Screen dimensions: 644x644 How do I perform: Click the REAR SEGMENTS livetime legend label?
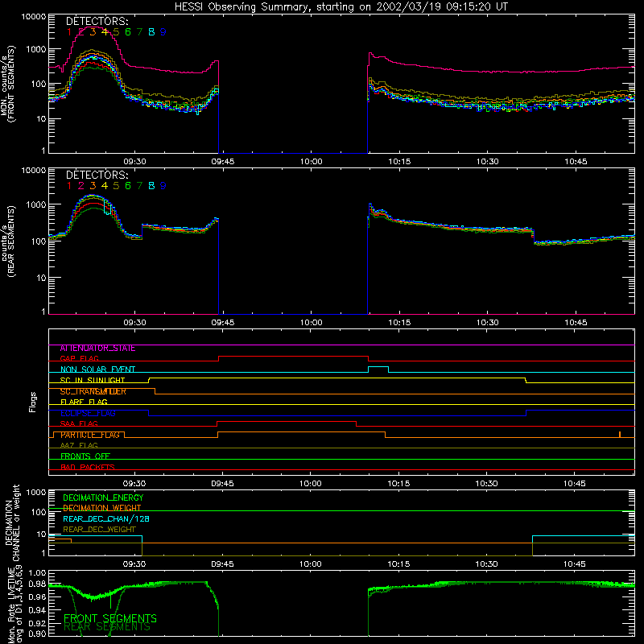107,627
